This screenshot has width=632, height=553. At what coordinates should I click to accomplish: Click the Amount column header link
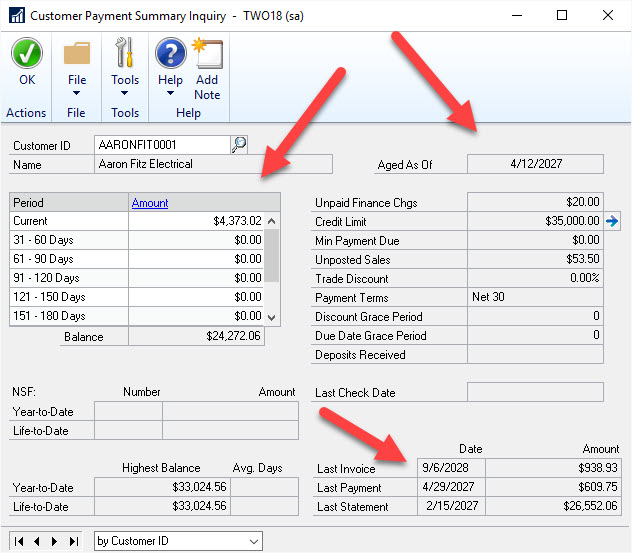(x=150, y=202)
